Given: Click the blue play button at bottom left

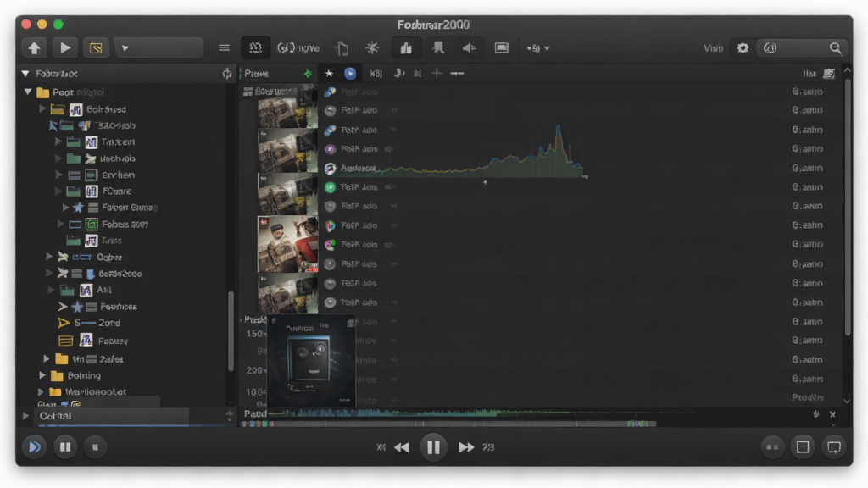Looking at the screenshot, I should pos(34,447).
